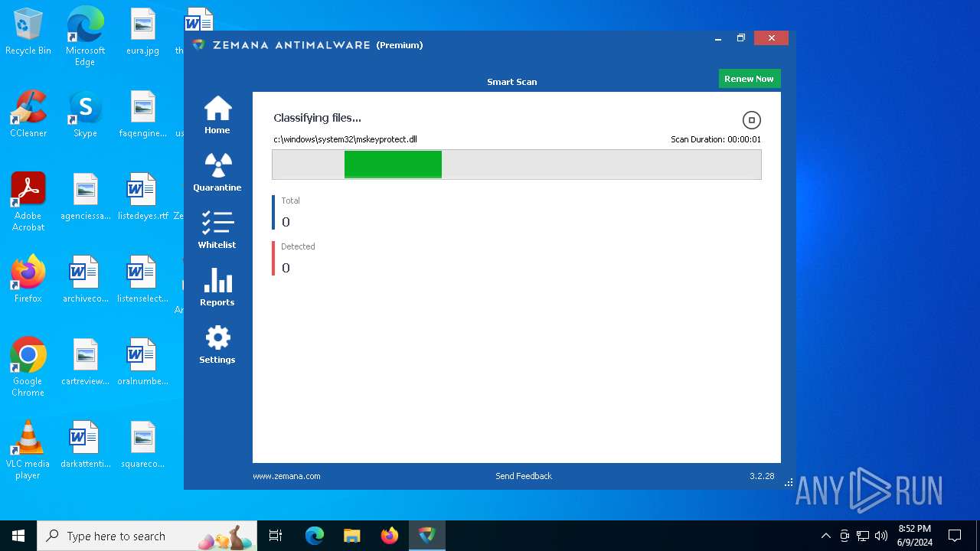Screen dimensions: 980x551
Task: Select the cartreview image file on desktop
Action: 85,363
